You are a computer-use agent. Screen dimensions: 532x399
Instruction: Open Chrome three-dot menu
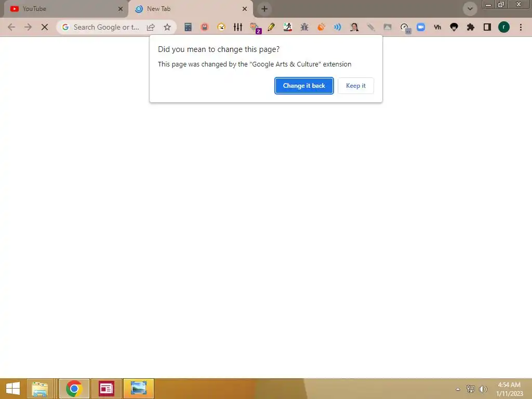pos(521,27)
